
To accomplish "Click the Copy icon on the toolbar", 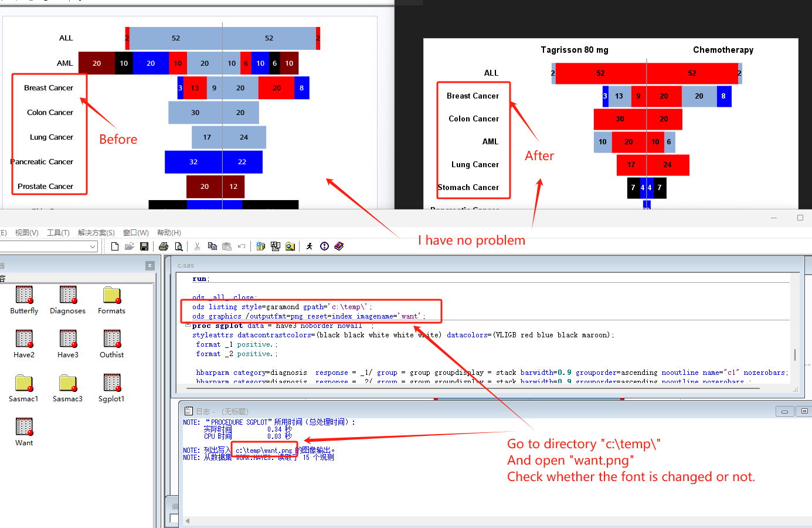I will (212, 246).
